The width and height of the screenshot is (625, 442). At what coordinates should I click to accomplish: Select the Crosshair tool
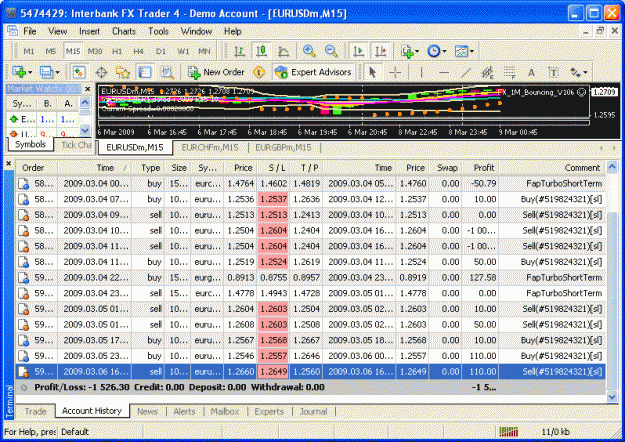coord(395,73)
